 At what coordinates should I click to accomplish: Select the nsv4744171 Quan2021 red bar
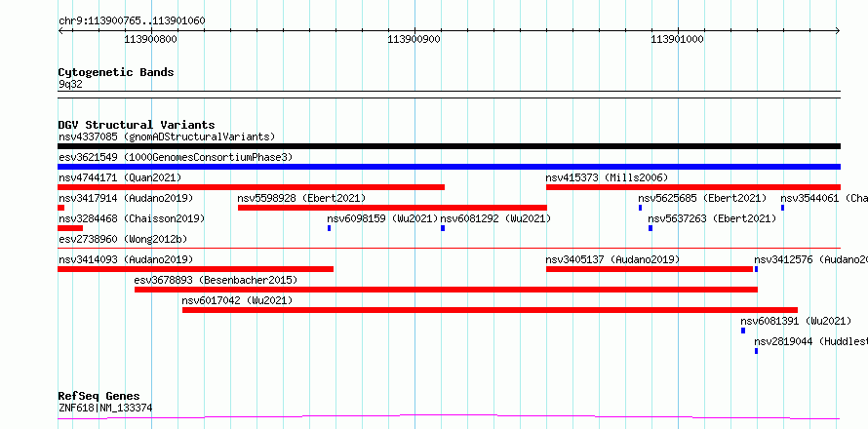pos(251,187)
